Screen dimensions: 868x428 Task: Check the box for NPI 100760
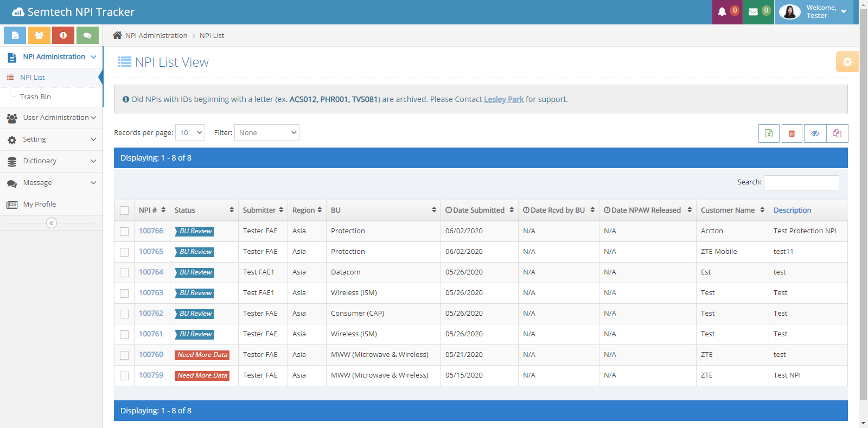[x=124, y=355]
